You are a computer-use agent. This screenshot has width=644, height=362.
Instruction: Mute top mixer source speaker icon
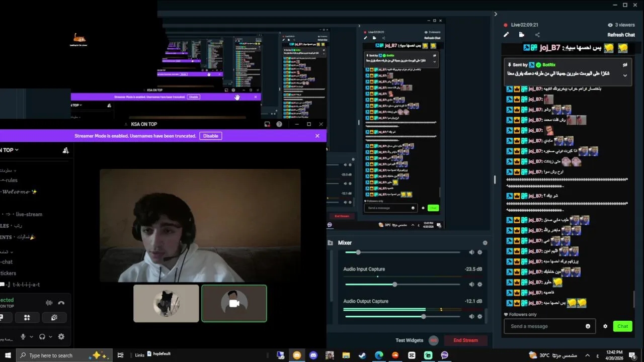click(471, 252)
